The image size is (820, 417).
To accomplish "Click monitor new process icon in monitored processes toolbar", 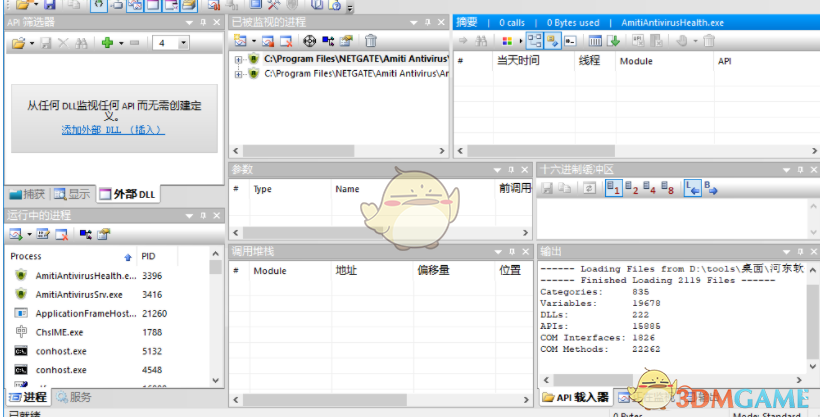I will pos(240,41).
